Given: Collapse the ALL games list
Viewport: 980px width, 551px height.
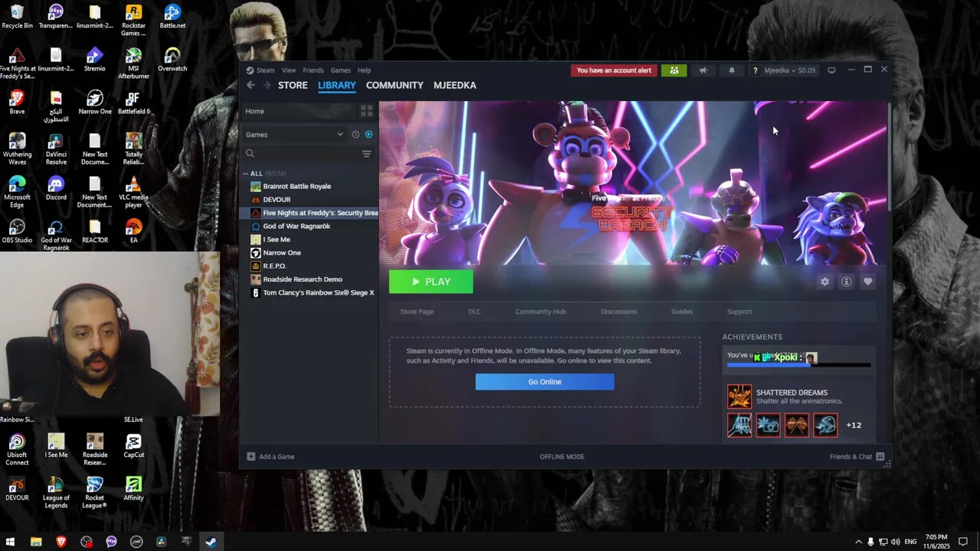Looking at the screenshot, I should (x=246, y=174).
